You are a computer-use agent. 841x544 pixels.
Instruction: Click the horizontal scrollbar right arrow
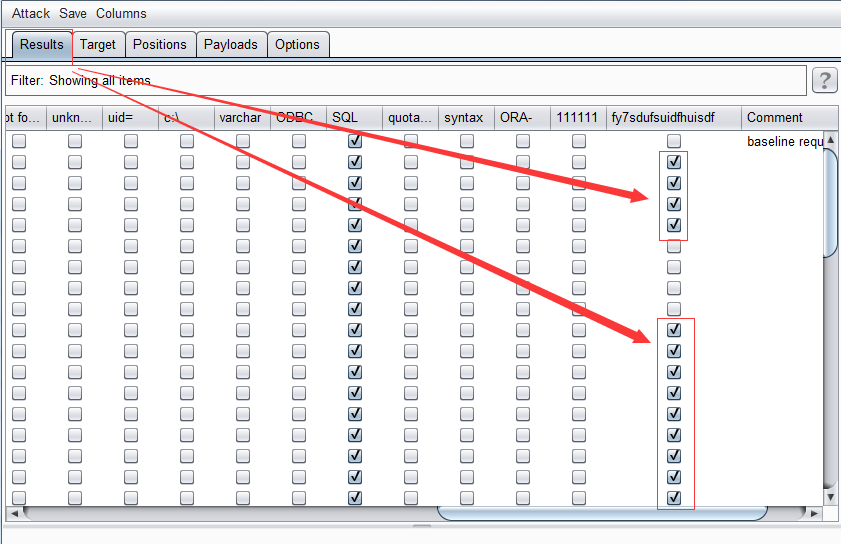tap(814, 513)
